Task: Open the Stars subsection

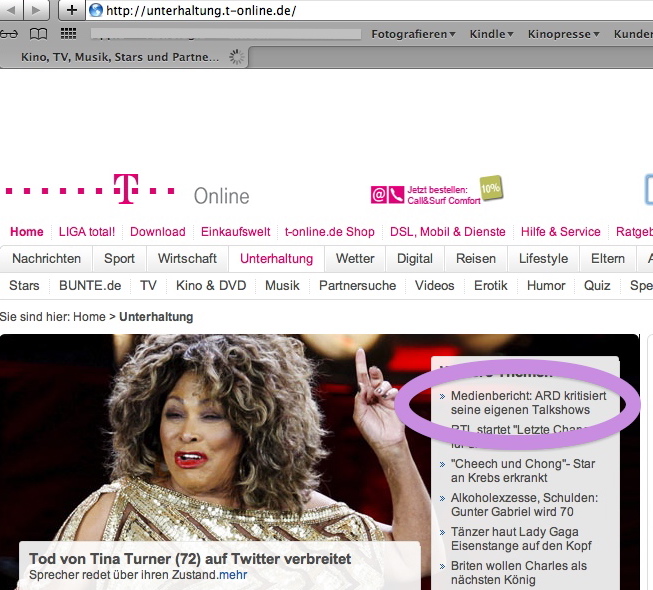Action: click(x=24, y=286)
